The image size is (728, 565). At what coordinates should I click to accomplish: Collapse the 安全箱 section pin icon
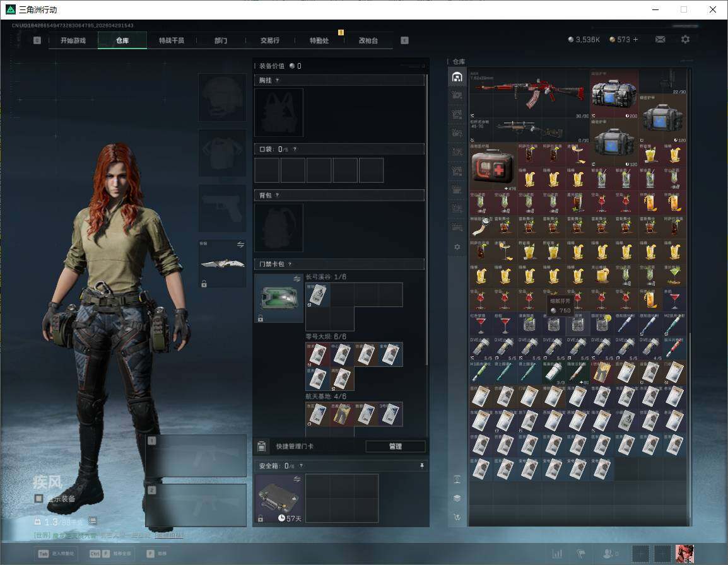pos(421,465)
